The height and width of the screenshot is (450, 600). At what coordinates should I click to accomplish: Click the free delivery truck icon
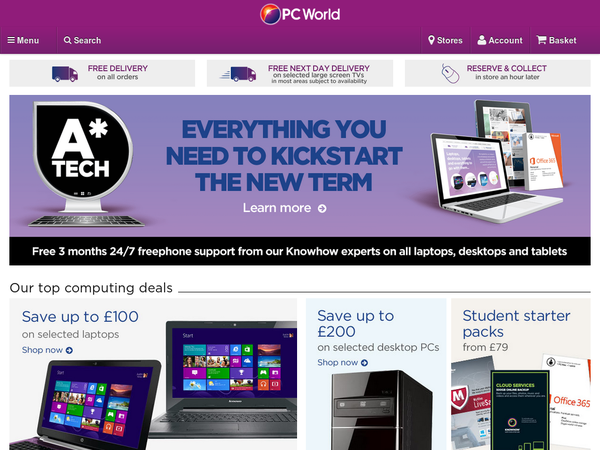pyautogui.click(x=65, y=74)
